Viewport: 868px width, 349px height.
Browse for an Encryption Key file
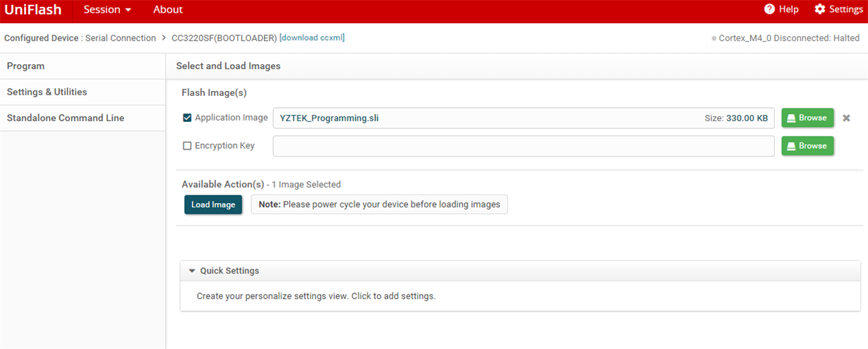807,146
